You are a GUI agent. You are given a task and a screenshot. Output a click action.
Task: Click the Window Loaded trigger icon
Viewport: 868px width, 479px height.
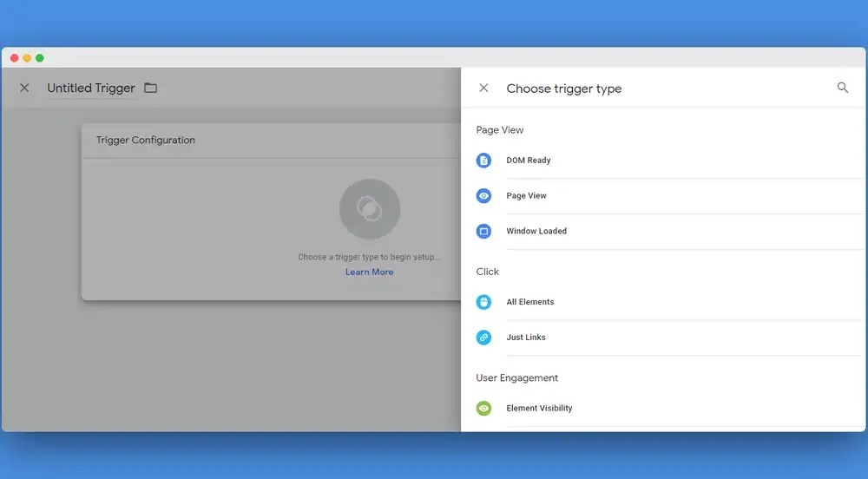tap(483, 232)
